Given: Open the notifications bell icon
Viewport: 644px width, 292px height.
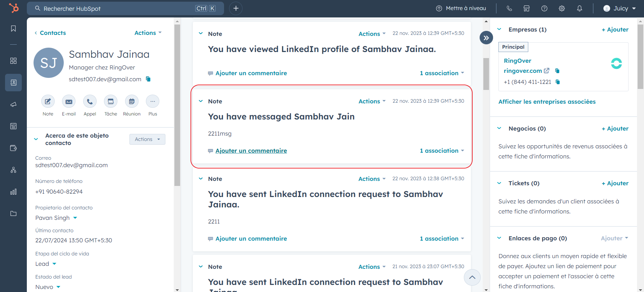Looking at the screenshot, I should pos(580,8).
